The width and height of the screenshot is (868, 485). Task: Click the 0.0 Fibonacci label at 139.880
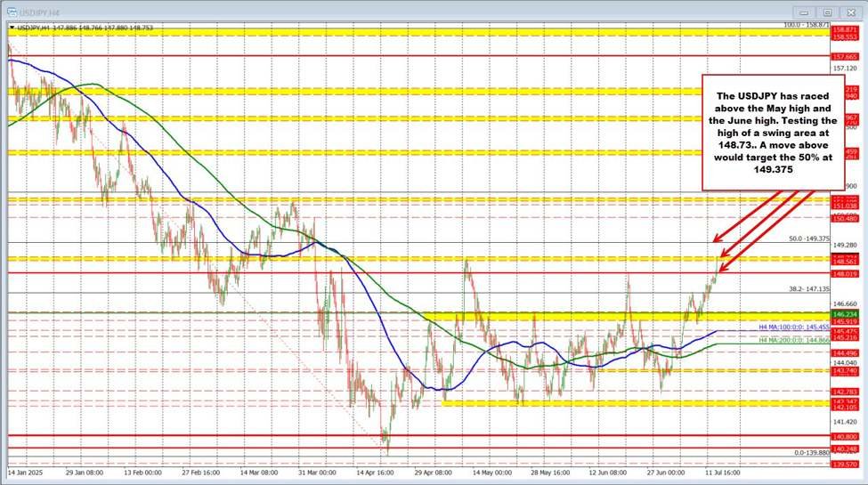tap(811, 453)
